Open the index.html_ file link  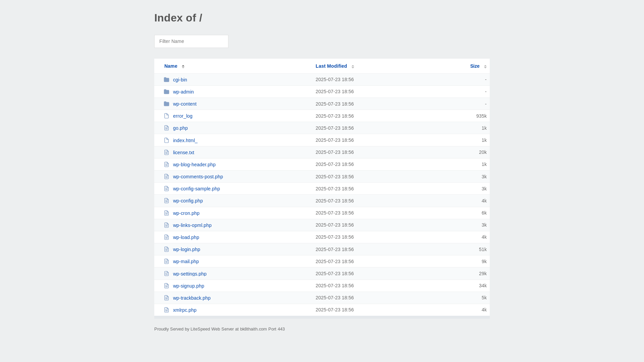(x=185, y=140)
